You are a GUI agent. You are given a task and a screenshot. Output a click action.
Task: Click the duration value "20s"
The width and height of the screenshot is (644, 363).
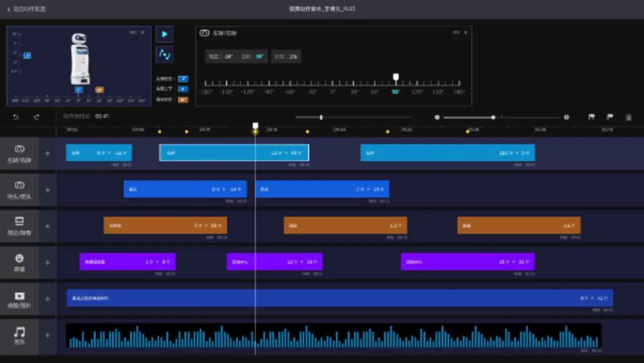coord(293,56)
